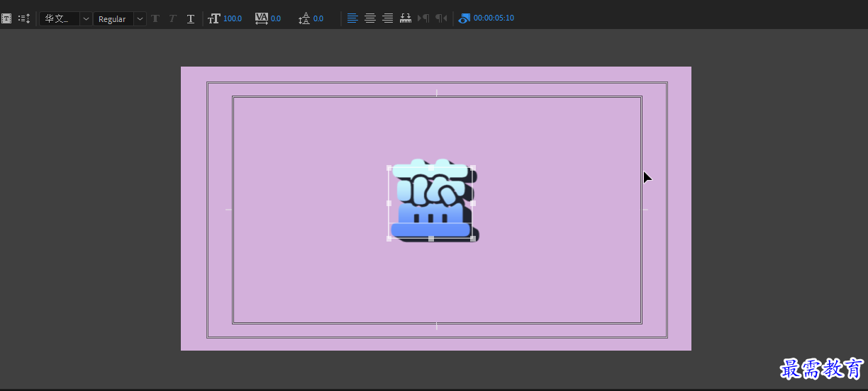The height and width of the screenshot is (391, 868).
Task: Click the kerning VA icon
Action: (x=262, y=18)
